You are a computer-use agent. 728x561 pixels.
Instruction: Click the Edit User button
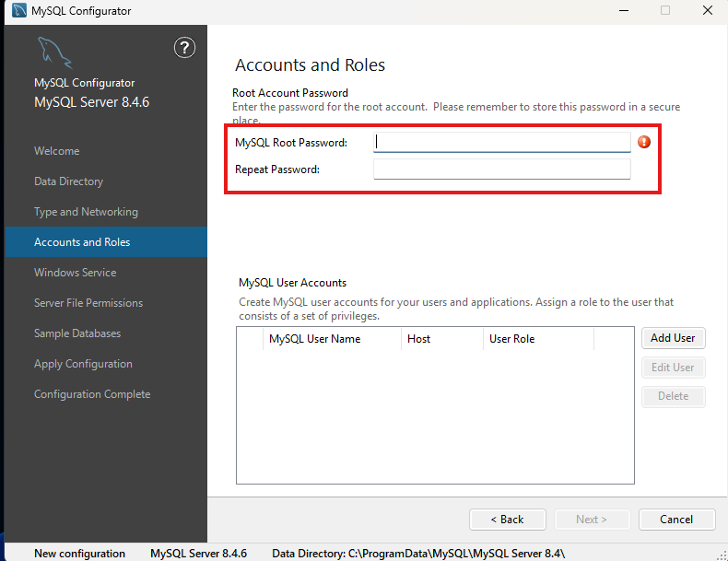point(674,368)
